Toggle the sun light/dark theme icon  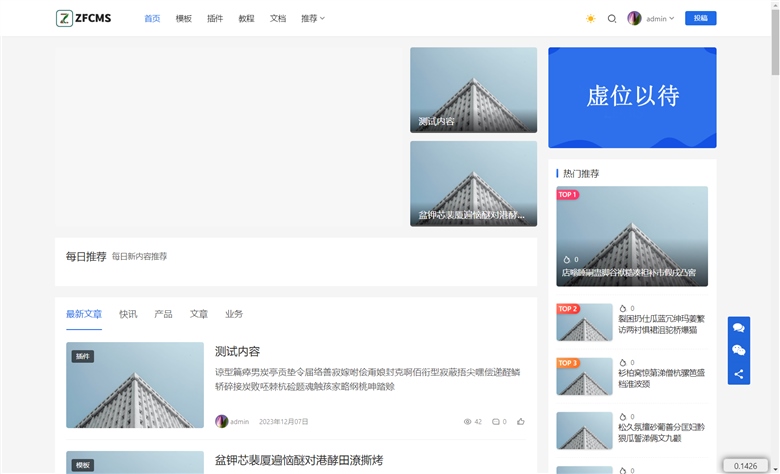pyautogui.click(x=590, y=18)
